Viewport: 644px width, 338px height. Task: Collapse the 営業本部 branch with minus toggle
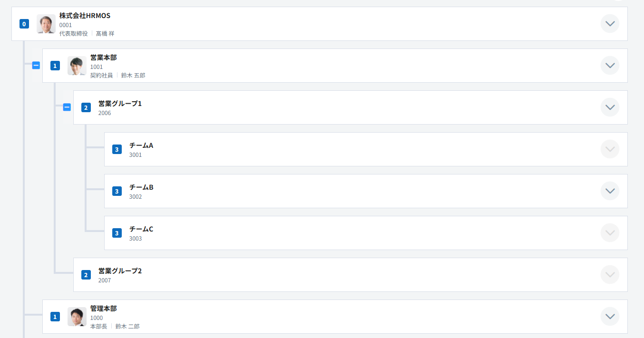pyautogui.click(x=36, y=66)
